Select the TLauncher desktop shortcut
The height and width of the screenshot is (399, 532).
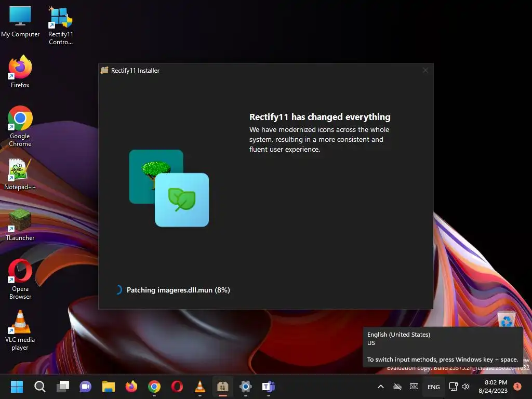20,225
